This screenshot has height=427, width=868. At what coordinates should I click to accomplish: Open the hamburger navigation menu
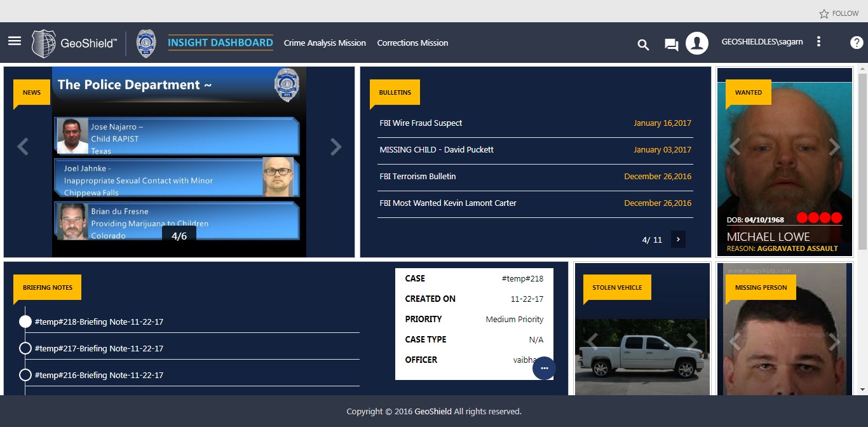(x=15, y=41)
